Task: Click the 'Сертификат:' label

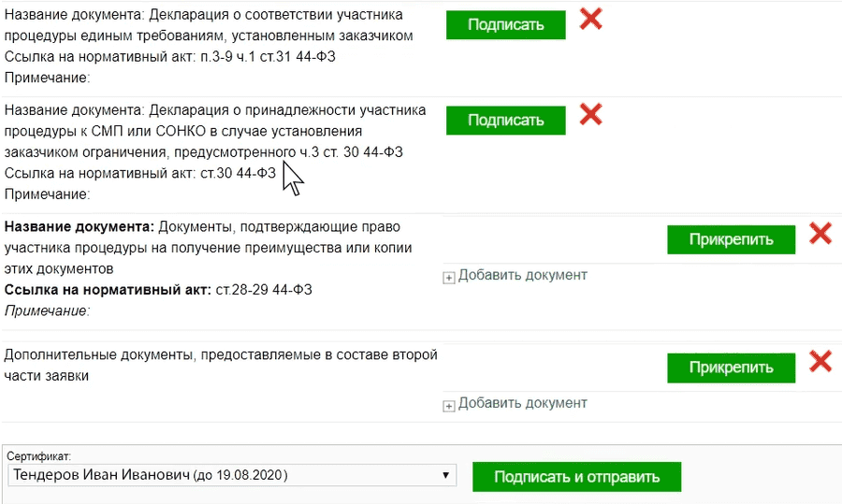Action: 38,456
